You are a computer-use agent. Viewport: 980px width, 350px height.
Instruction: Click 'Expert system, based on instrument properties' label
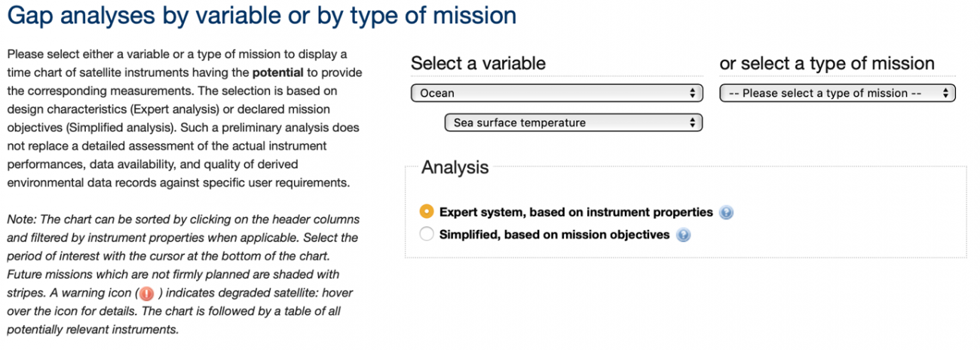pyautogui.click(x=576, y=212)
